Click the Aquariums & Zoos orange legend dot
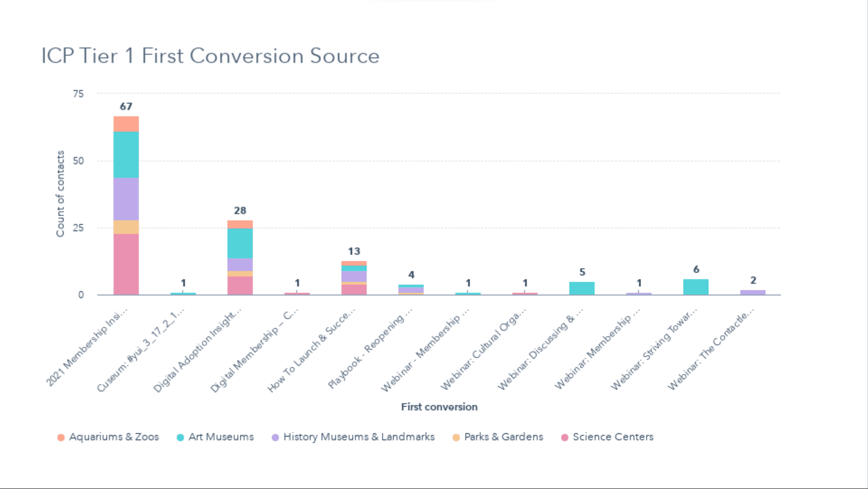868x489 pixels. (61, 437)
